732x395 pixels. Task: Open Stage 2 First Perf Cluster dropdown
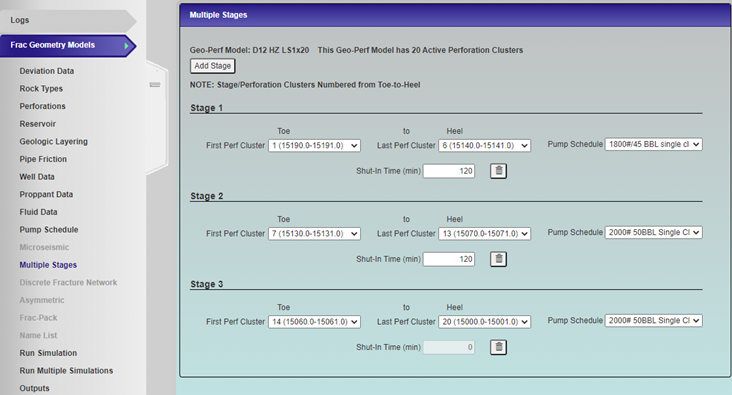click(x=314, y=233)
